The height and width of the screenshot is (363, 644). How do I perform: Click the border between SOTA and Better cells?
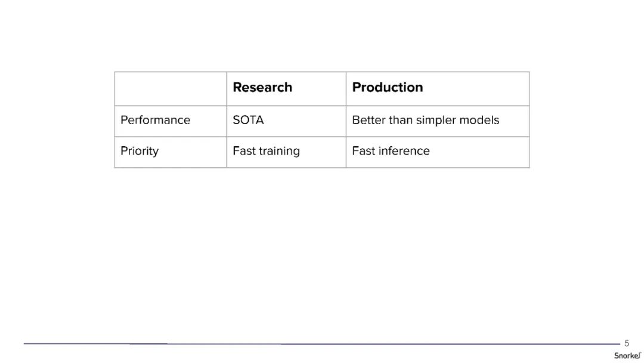click(x=346, y=121)
